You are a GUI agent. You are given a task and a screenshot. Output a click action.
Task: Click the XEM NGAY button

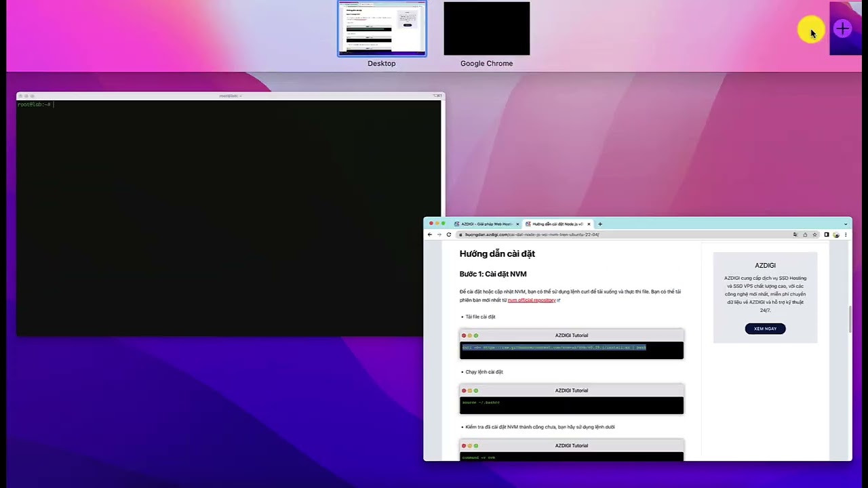click(765, 329)
